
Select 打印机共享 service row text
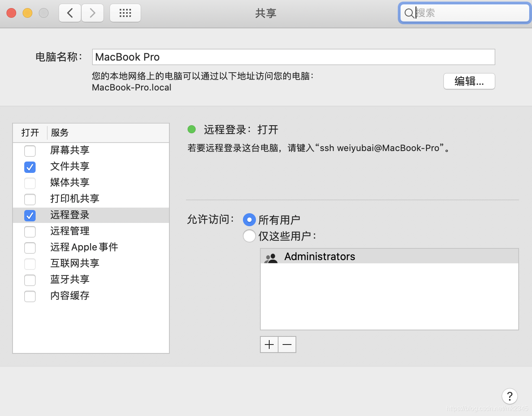(x=75, y=199)
